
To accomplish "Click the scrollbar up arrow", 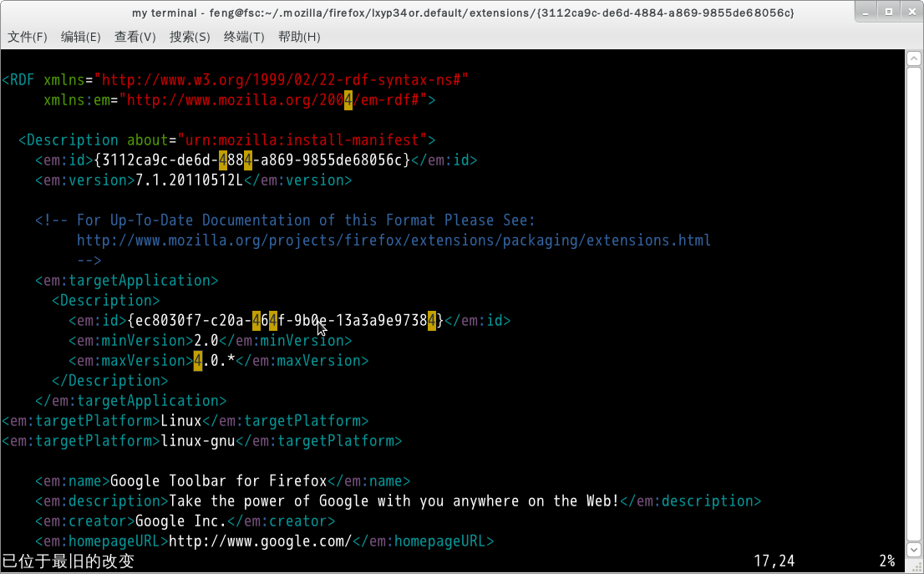I will (913, 58).
